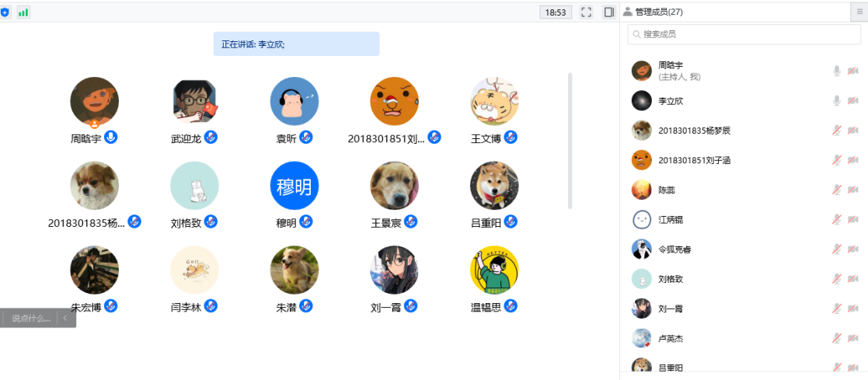Select 穆明's blue avatar tile
This screenshot has height=380, width=868.
point(295,186)
